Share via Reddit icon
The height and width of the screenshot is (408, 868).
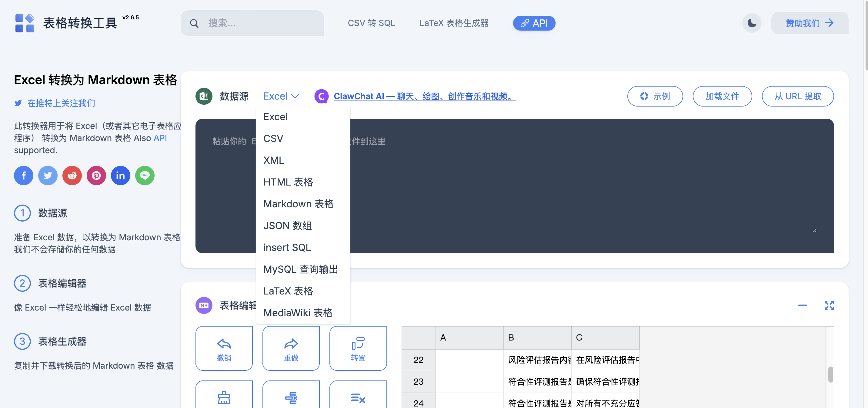click(x=72, y=175)
